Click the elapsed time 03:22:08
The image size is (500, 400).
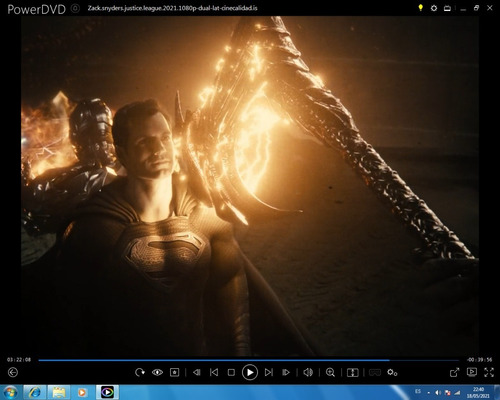click(19, 360)
